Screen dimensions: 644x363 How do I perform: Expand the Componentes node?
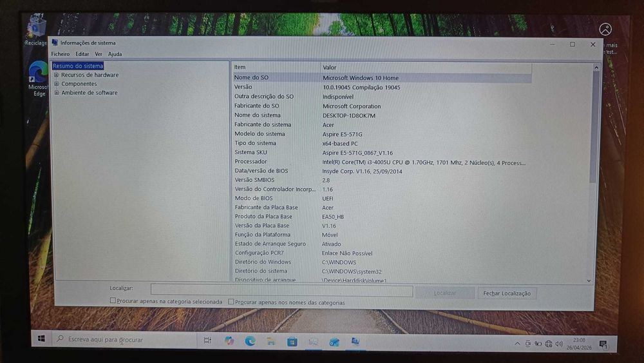[57, 84]
